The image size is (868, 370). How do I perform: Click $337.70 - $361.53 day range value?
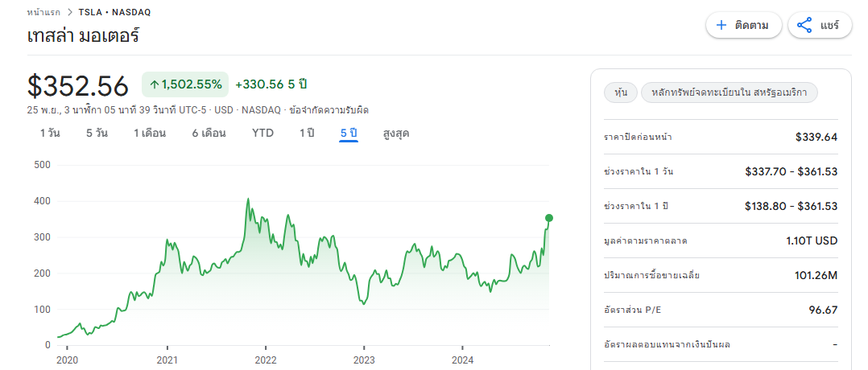coord(792,171)
